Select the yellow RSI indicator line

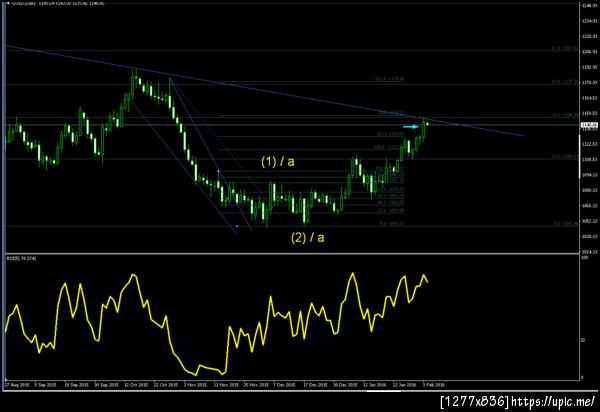point(217,324)
